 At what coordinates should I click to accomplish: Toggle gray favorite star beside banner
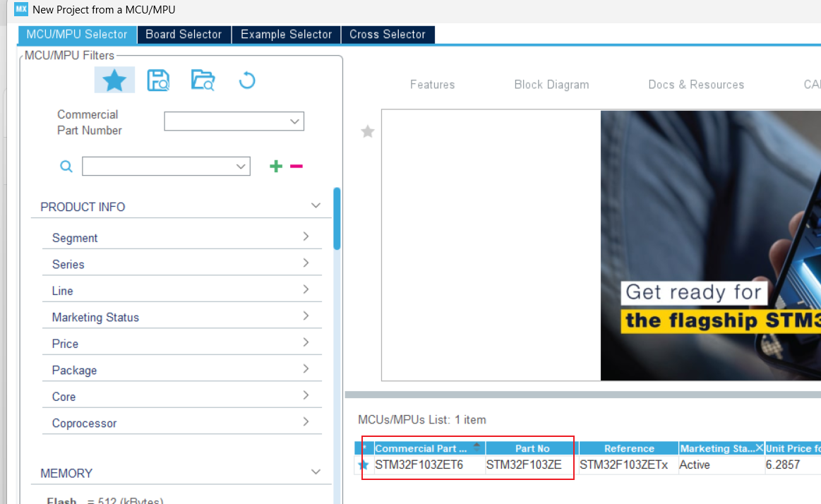(x=368, y=131)
